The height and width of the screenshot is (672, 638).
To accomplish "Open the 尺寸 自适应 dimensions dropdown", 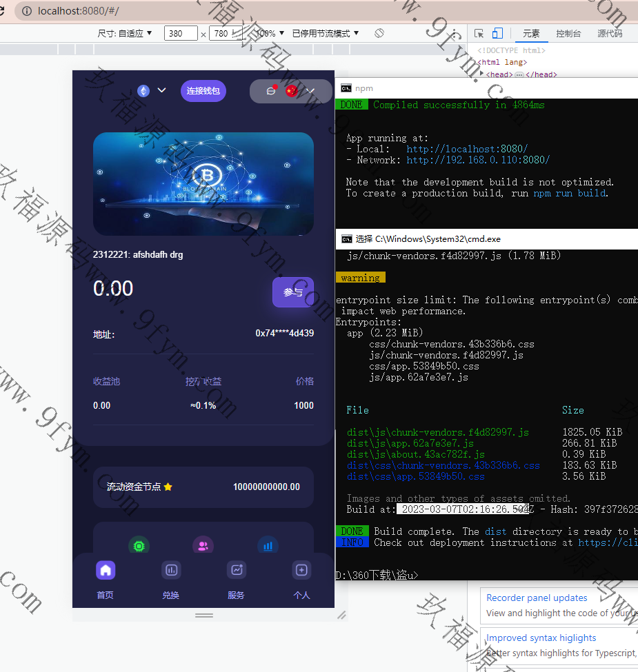I will tap(125, 33).
